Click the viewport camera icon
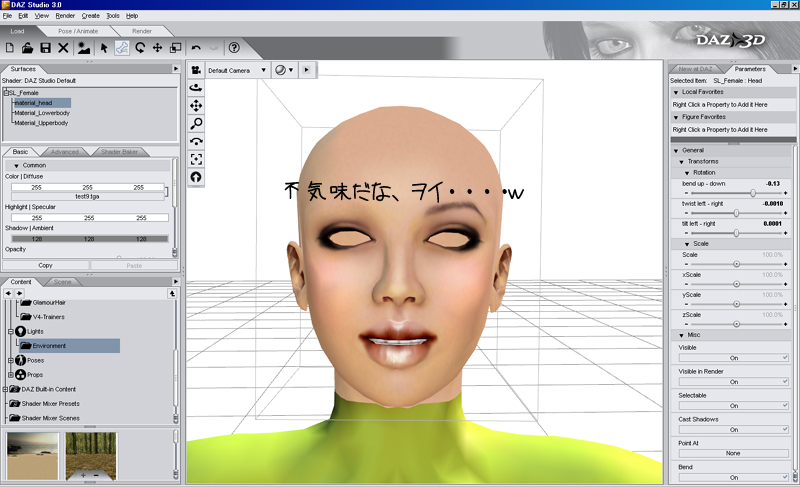The width and height of the screenshot is (800, 487). (196, 70)
